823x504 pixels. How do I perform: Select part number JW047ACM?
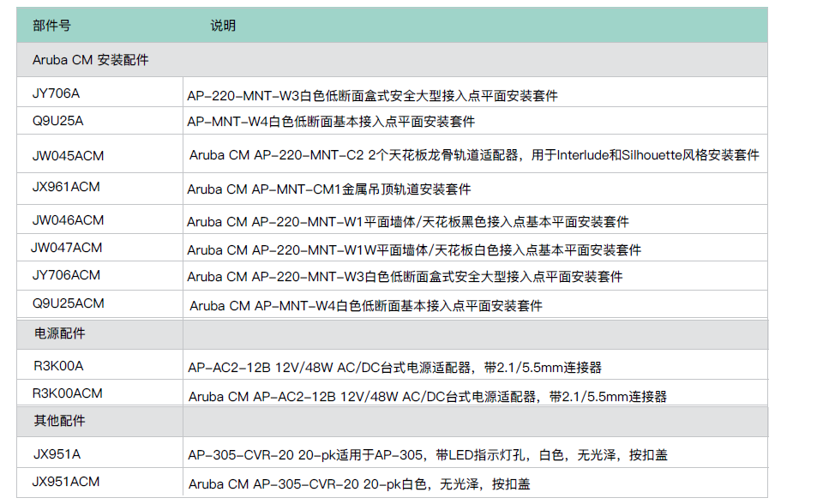67,248
